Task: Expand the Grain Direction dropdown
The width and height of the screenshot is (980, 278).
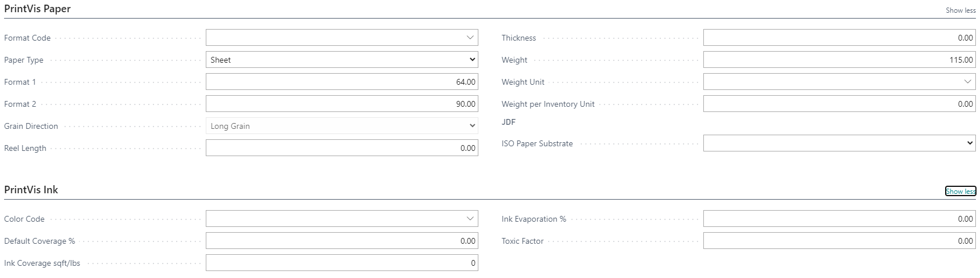Action: 342,126
